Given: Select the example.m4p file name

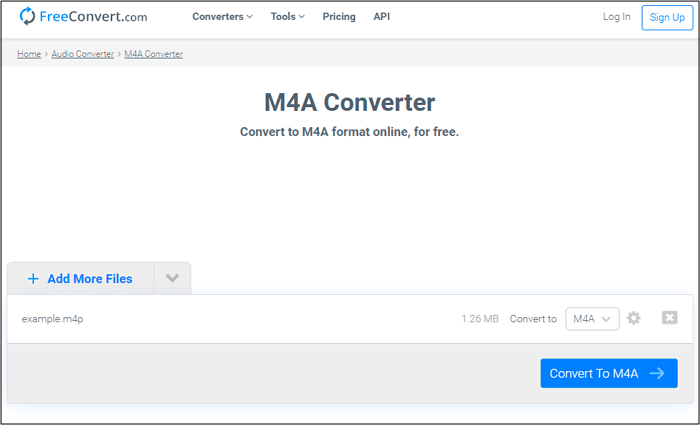Looking at the screenshot, I should [51, 319].
